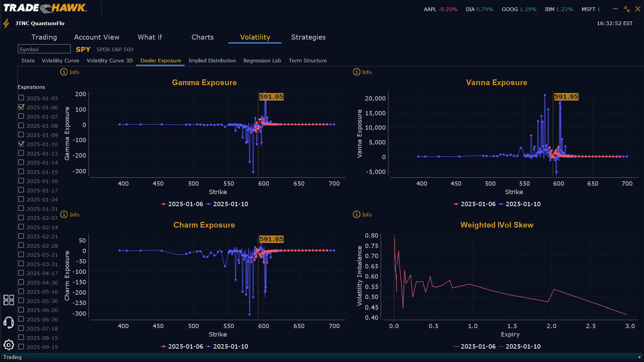Check the 2025-01-13 expiration
The height and width of the screenshot is (362, 644).
coord(21,153)
